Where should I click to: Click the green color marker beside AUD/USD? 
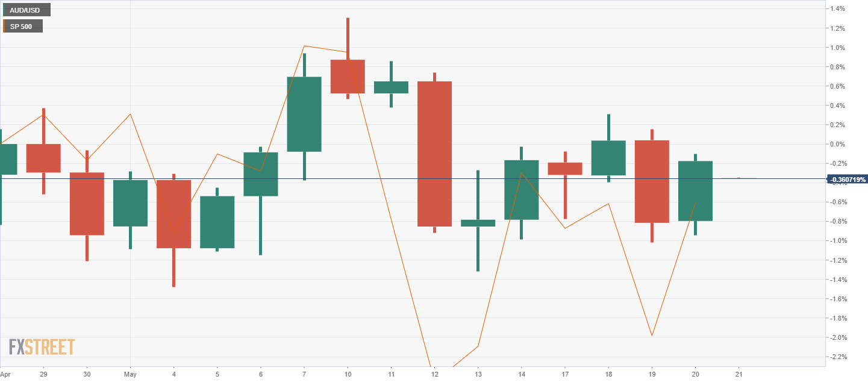tap(3, 10)
